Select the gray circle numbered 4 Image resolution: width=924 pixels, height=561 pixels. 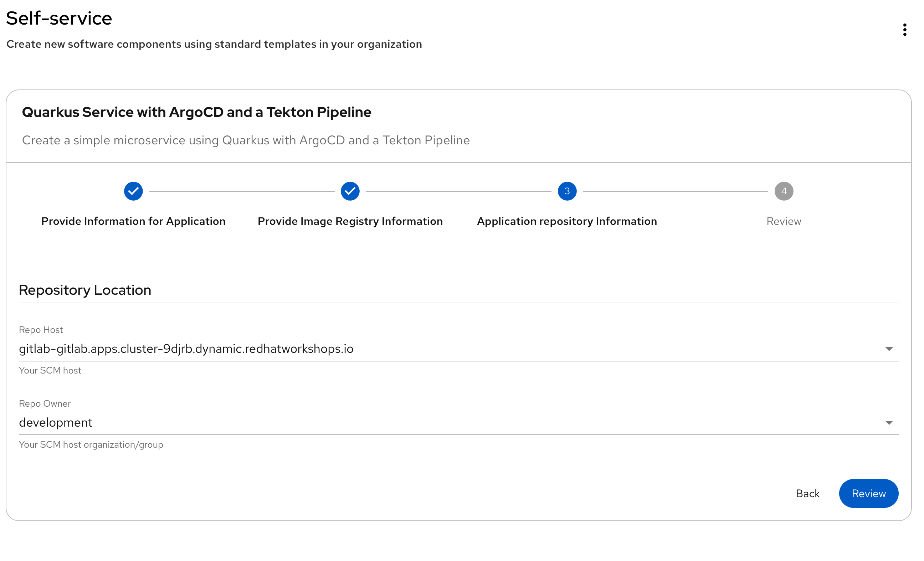tap(784, 191)
